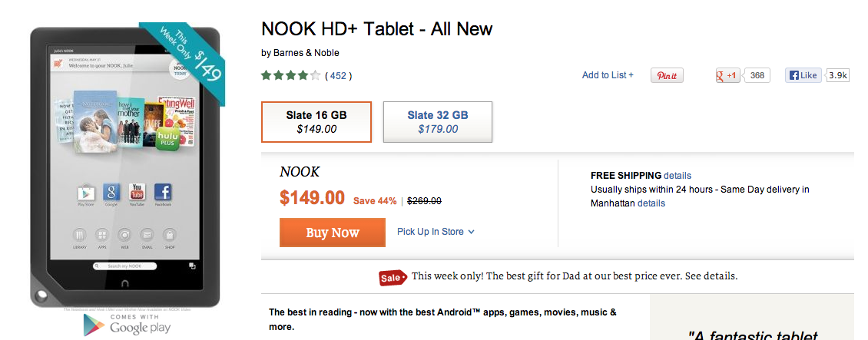Click the Google +1 icon
The height and width of the screenshot is (340, 868).
click(727, 75)
